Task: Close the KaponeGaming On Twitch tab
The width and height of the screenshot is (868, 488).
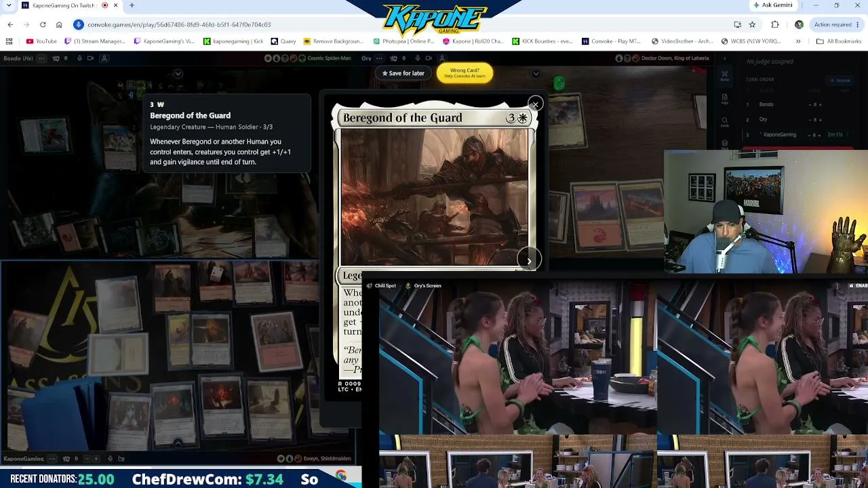Action: [x=115, y=5]
